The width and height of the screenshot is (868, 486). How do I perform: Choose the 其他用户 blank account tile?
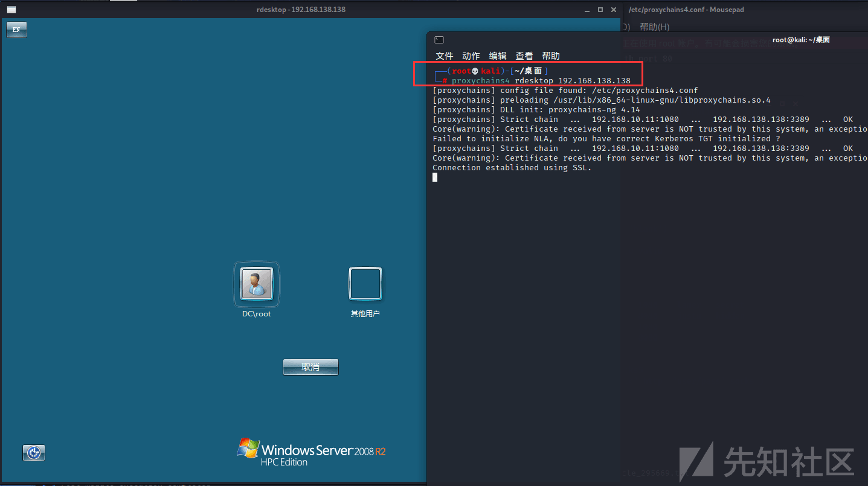point(365,284)
